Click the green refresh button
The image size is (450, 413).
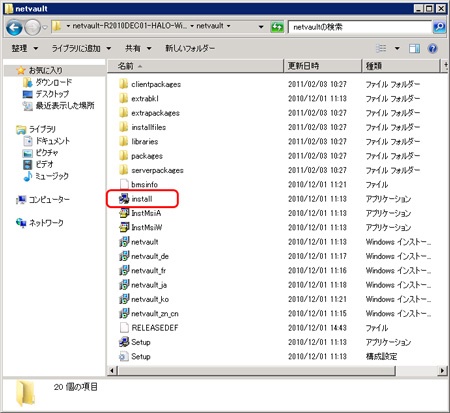(277, 27)
